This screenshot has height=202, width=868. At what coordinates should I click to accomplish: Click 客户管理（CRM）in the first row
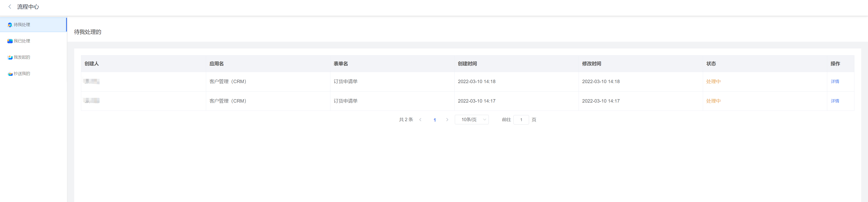228,82
